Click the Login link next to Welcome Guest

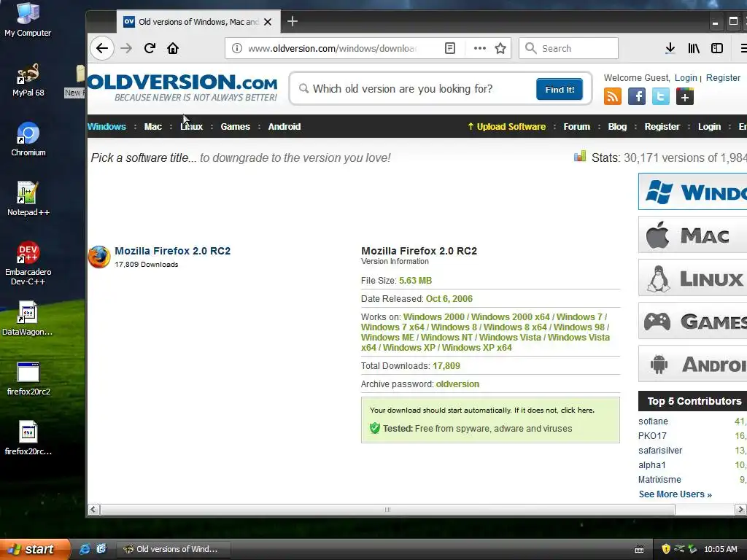[686, 77]
